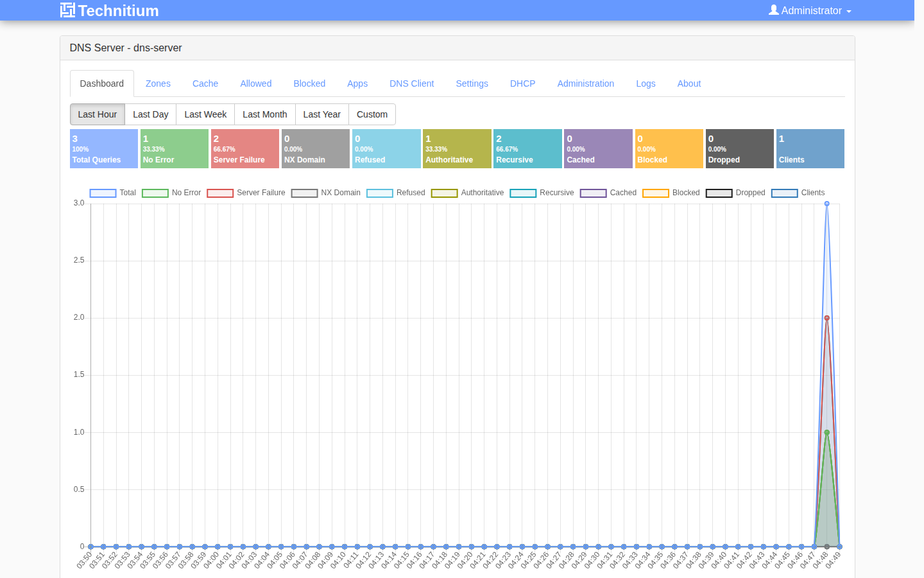Switch to the Dashboard tab
The height and width of the screenshot is (578, 924).
102,83
